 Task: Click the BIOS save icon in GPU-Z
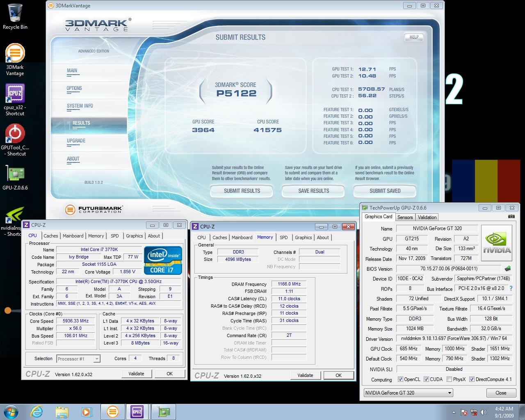[x=508, y=269]
